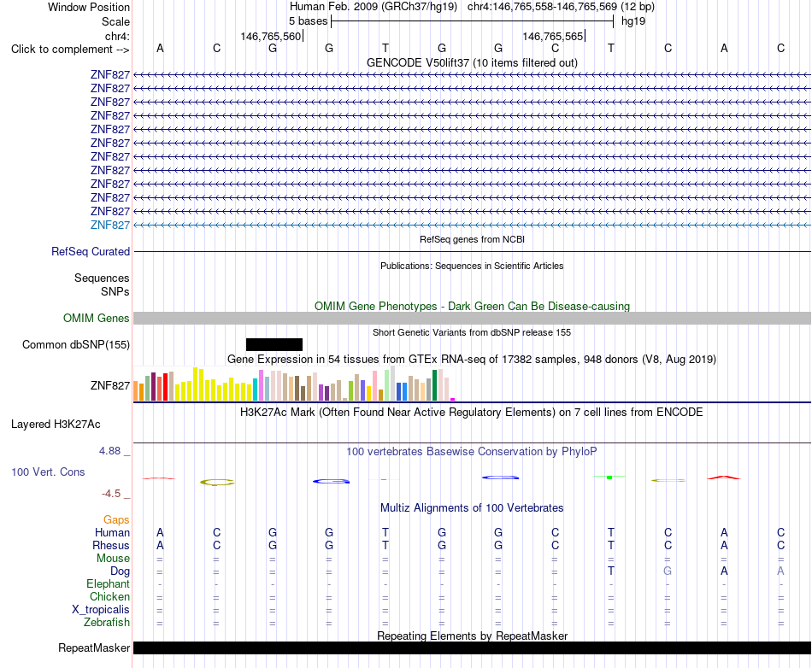Screen dimensions: 812x668
Task: Select the black dbSNP variant block
Action: pyautogui.click(x=274, y=344)
